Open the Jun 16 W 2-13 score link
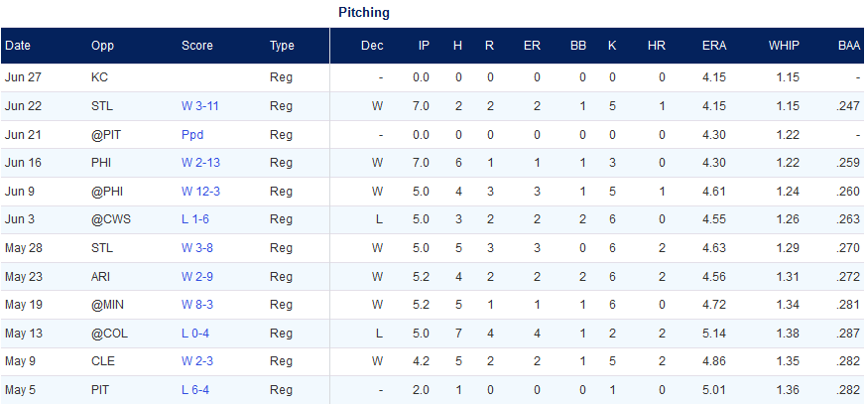Viewport: 868px width, 404px height. pyautogui.click(x=199, y=163)
